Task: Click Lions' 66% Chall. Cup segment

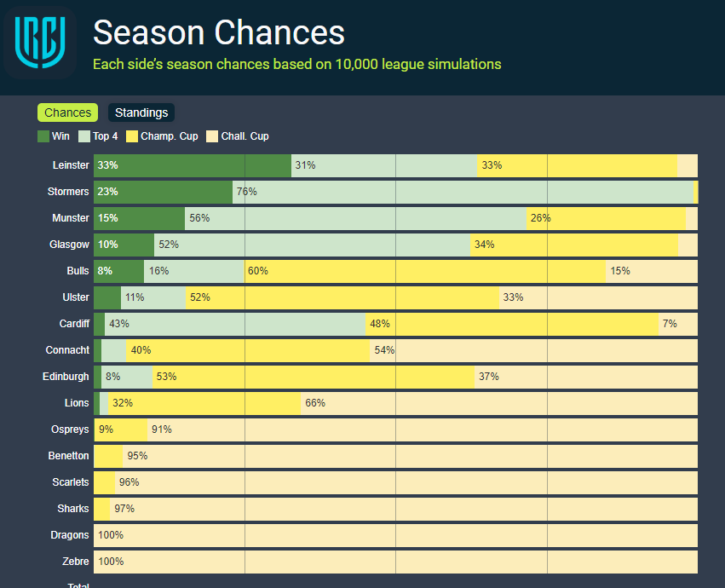Action: pyautogui.click(x=498, y=403)
